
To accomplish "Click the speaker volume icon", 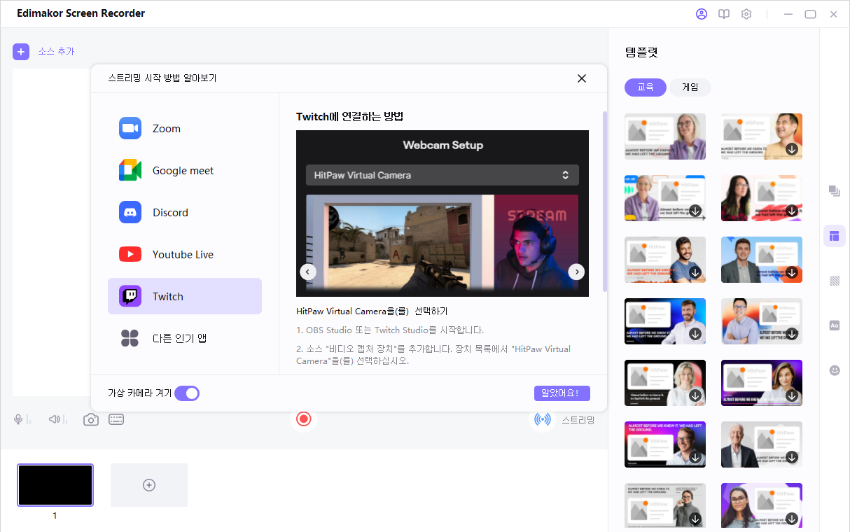I will click(54, 419).
